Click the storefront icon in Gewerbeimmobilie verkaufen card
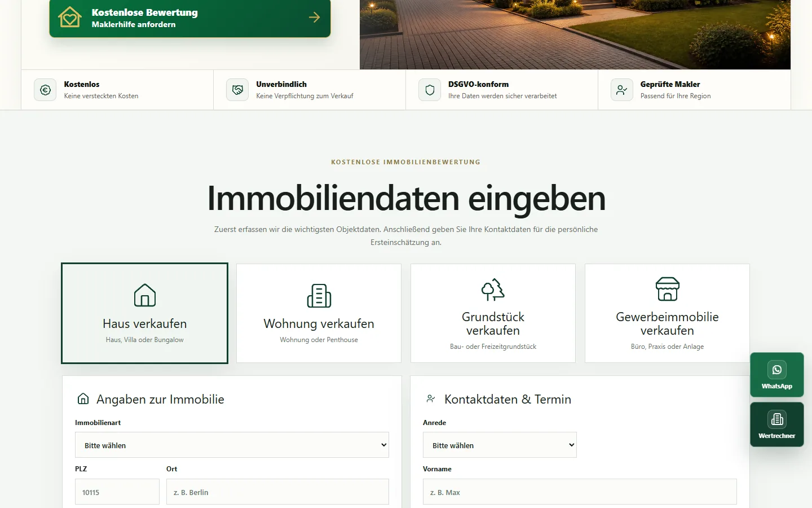The width and height of the screenshot is (812, 508). click(668, 289)
